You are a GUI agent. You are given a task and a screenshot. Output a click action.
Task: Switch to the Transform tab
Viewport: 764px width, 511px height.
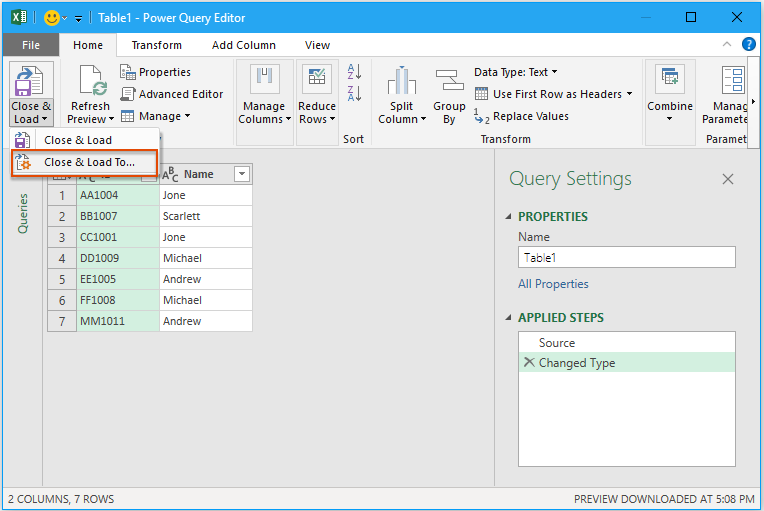pos(157,45)
